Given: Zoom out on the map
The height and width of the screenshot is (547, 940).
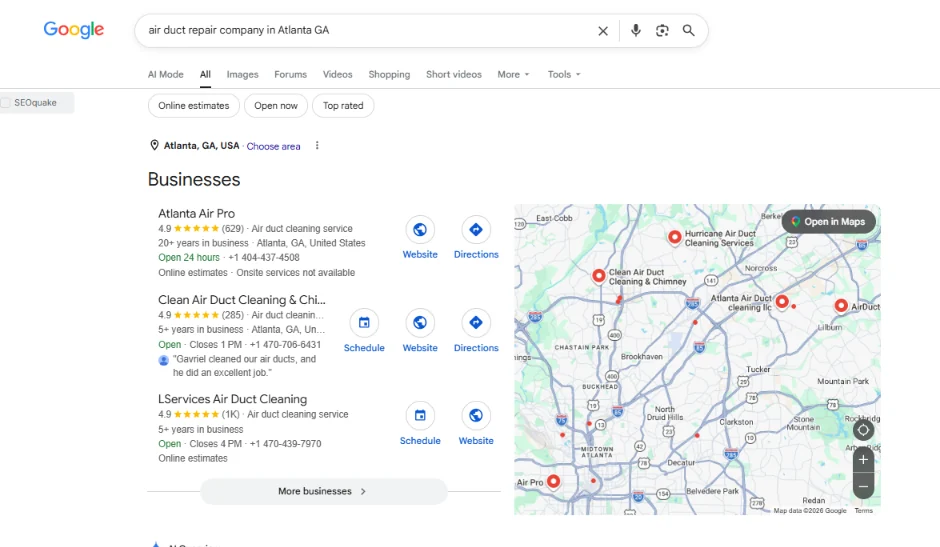Looking at the screenshot, I should [x=863, y=486].
